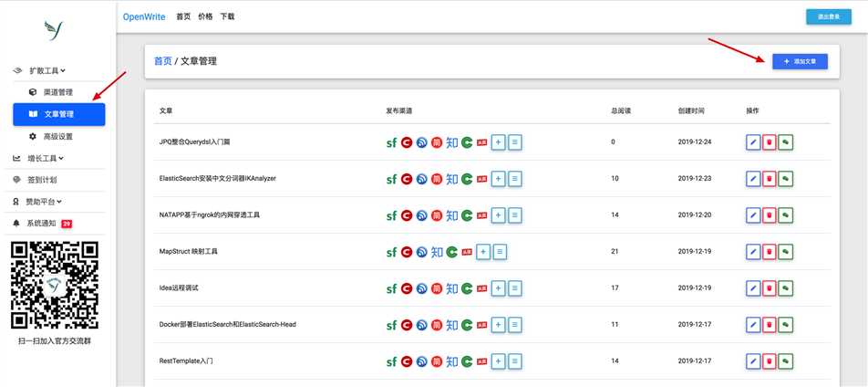The height and width of the screenshot is (387, 868).
Task: Click sf icon in Docker部署ElasticSearch row
Action: (391, 325)
